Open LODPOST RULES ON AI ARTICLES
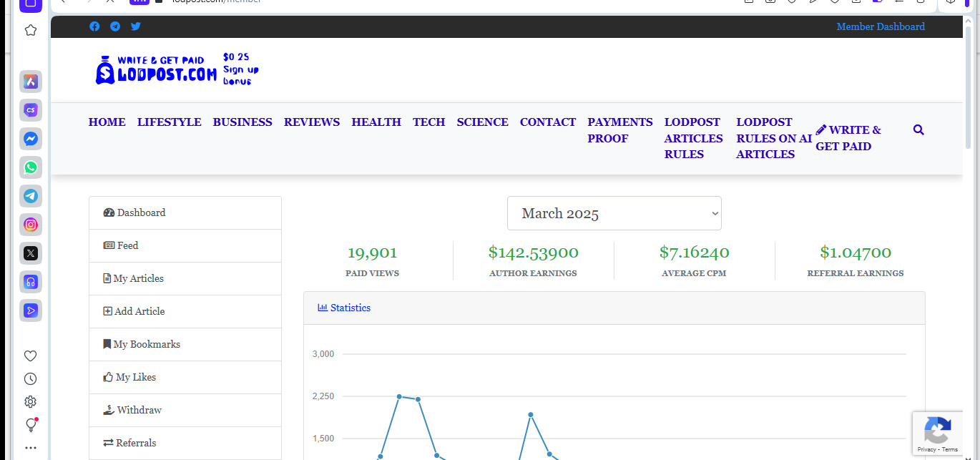The image size is (980, 460). coord(774,138)
